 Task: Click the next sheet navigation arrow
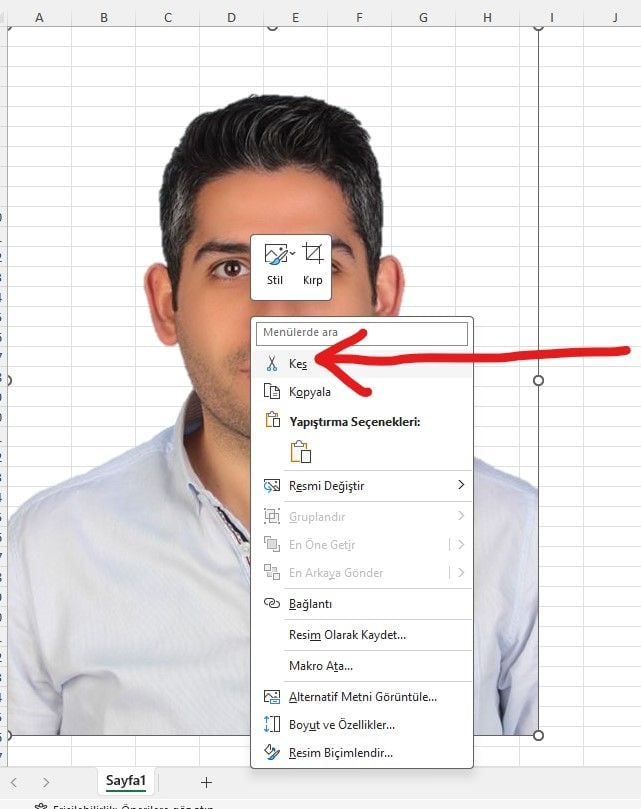(46, 782)
